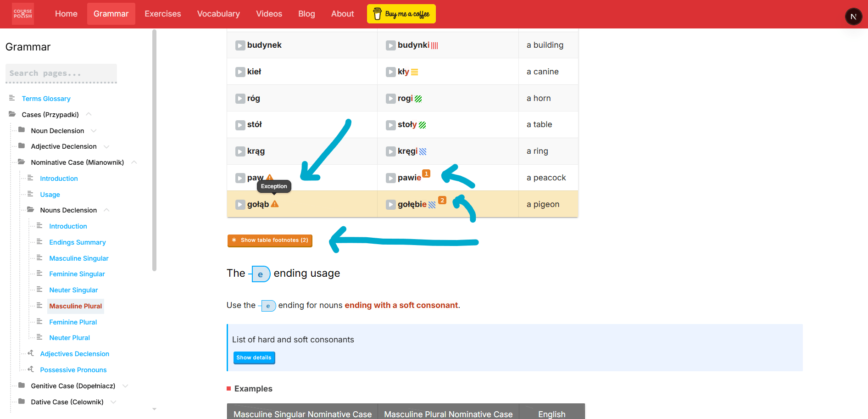The width and height of the screenshot is (868, 419).
Task: Click the Search pages input field
Action: [61, 73]
